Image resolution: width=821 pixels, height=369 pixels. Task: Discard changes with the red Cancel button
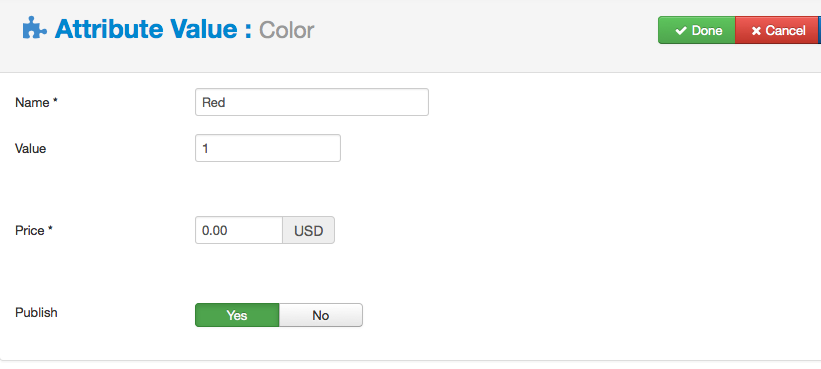pyautogui.click(x=776, y=30)
